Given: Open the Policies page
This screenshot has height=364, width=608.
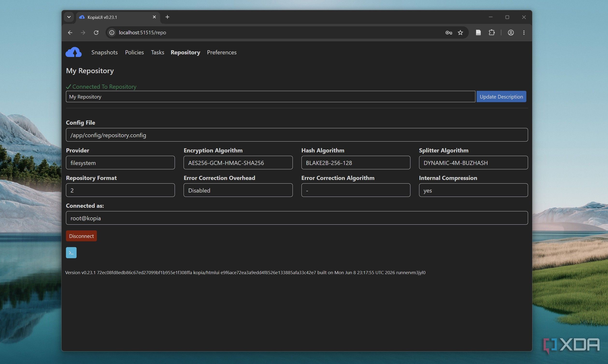Looking at the screenshot, I should pos(134,52).
